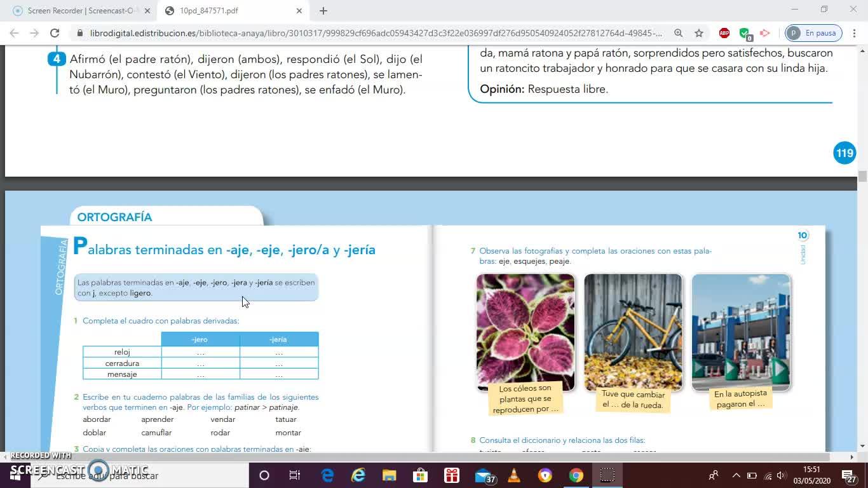868x488 pixels.
Task: Close the Screen Recorder tab
Action: tap(147, 11)
